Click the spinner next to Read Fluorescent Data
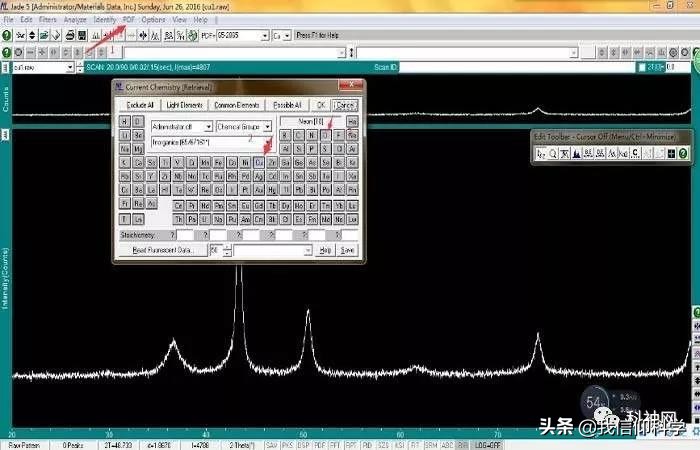 (227, 250)
